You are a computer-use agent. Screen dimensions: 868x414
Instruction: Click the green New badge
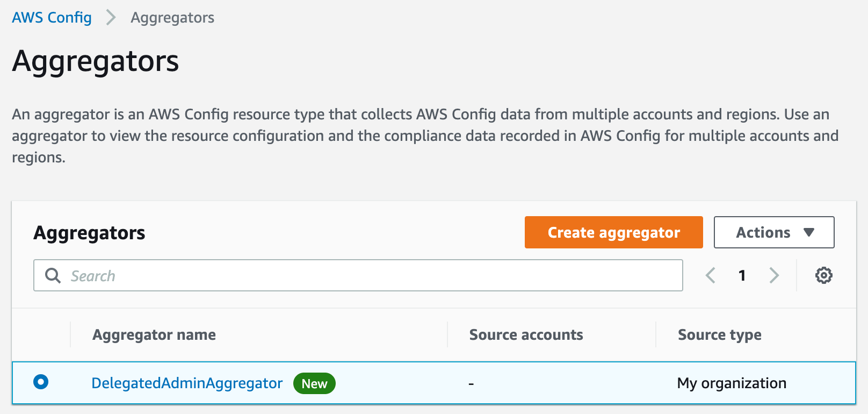[x=314, y=383]
